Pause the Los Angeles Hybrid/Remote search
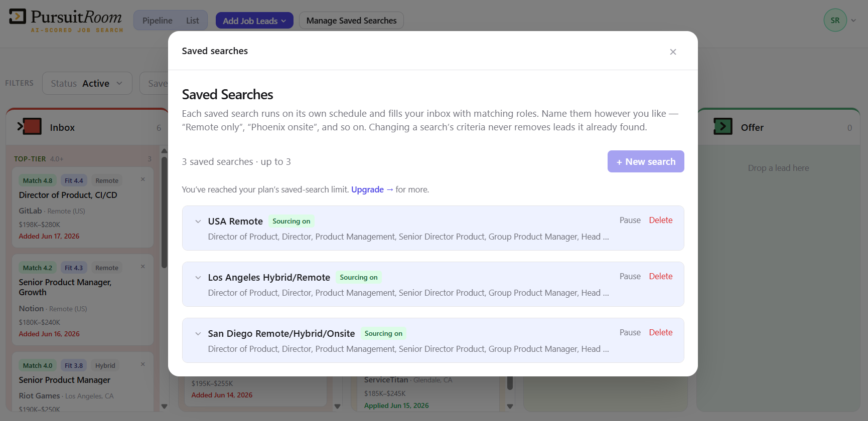This screenshot has height=421, width=868. [x=630, y=276]
